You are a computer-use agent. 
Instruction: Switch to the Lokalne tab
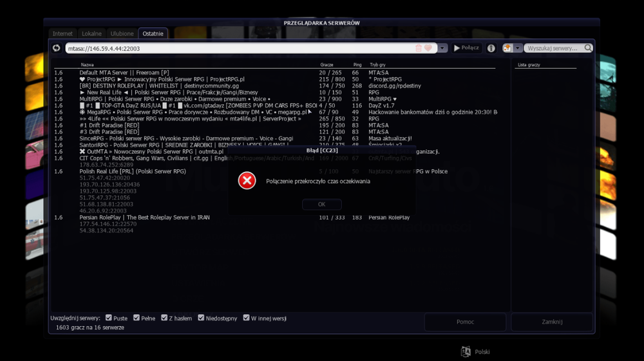coord(91,33)
